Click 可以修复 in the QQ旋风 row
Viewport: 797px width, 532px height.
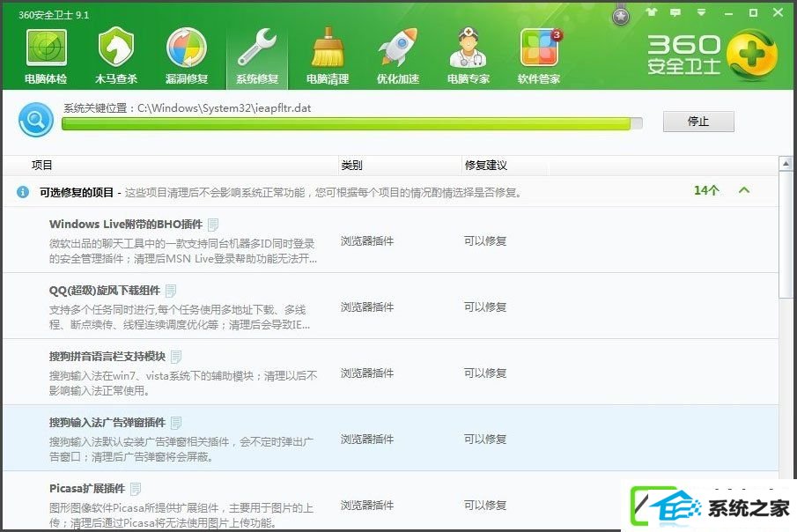[x=485, y=307]
